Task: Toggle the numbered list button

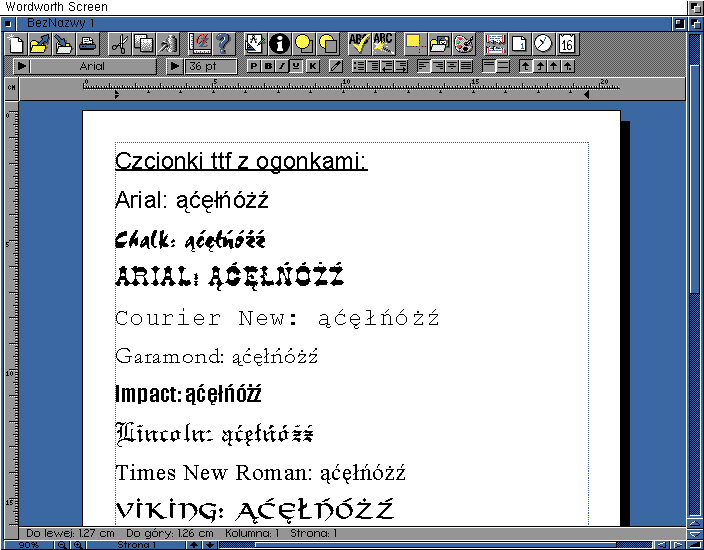Action: click(x=373, y=66)
